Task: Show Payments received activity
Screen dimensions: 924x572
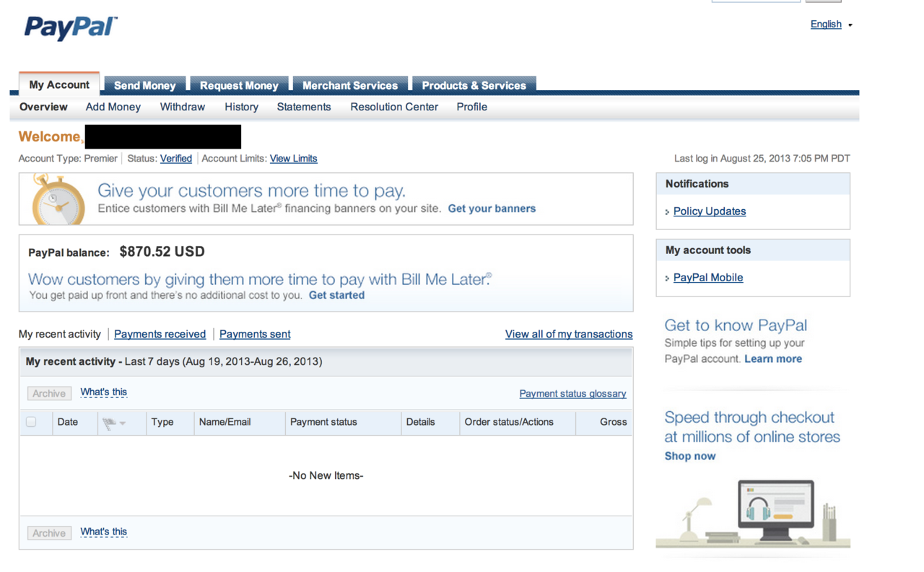Action: click(x=160, y=334)
